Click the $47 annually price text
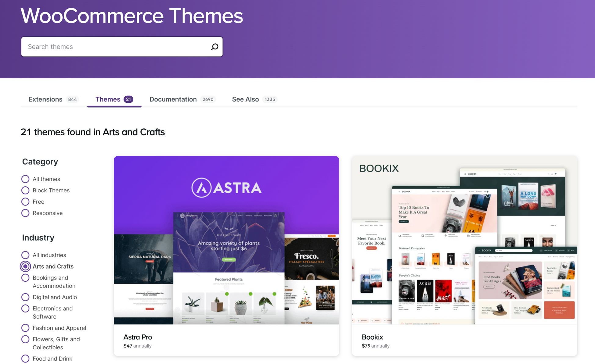The image size is (595, 364). (x=137, y=346)
